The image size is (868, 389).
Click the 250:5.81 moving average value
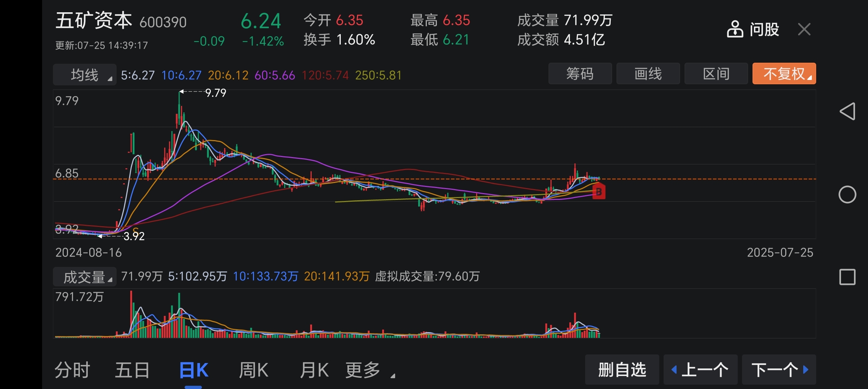click(378, 75)
